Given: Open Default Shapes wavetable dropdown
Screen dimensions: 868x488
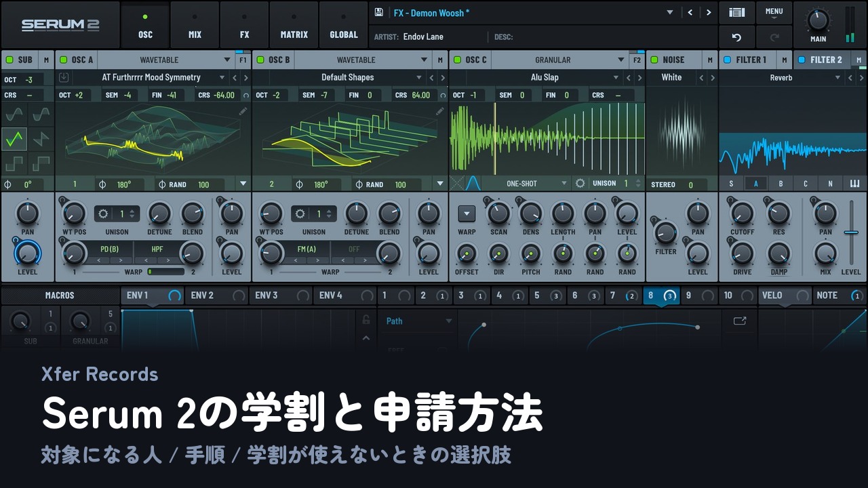Looking at the screenshot, I should (x=420, y=77).
